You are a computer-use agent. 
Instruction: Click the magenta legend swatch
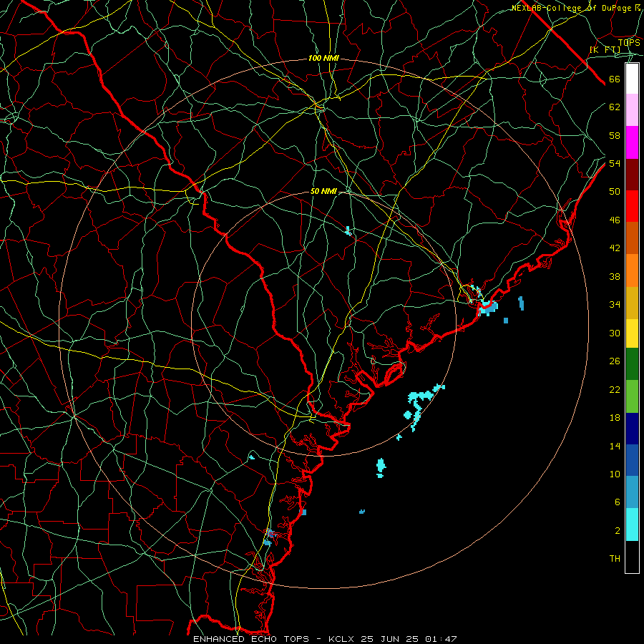[632, 142]
